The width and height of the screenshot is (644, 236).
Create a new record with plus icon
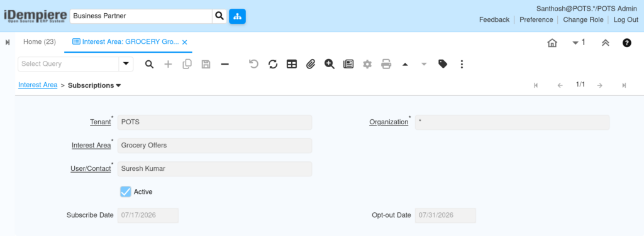click(168, 64)
